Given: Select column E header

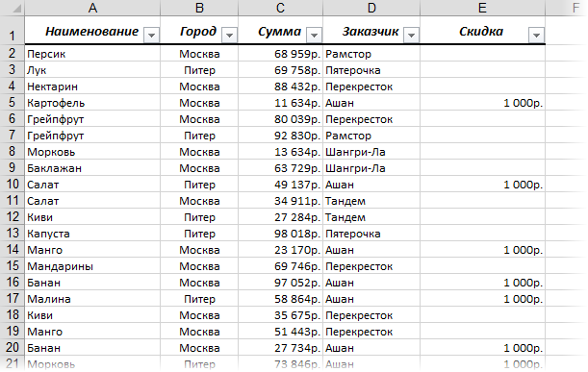Looking at the screenshot, I should (483, 8).
